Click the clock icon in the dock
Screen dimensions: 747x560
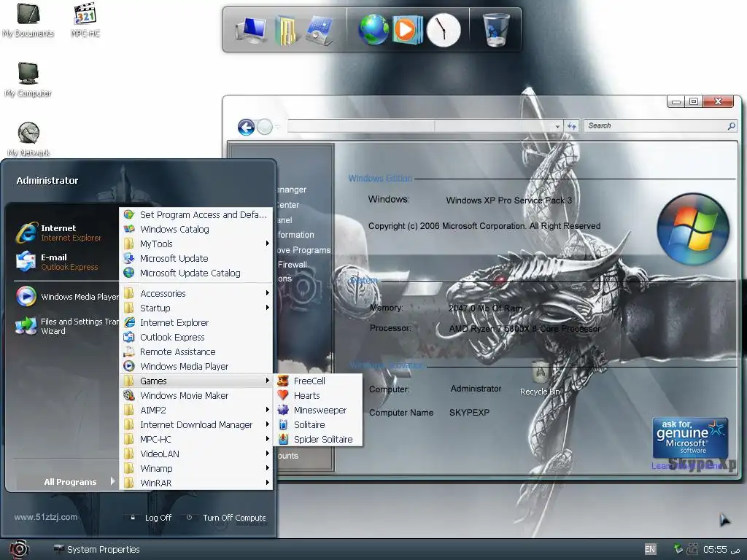[444, 30]
